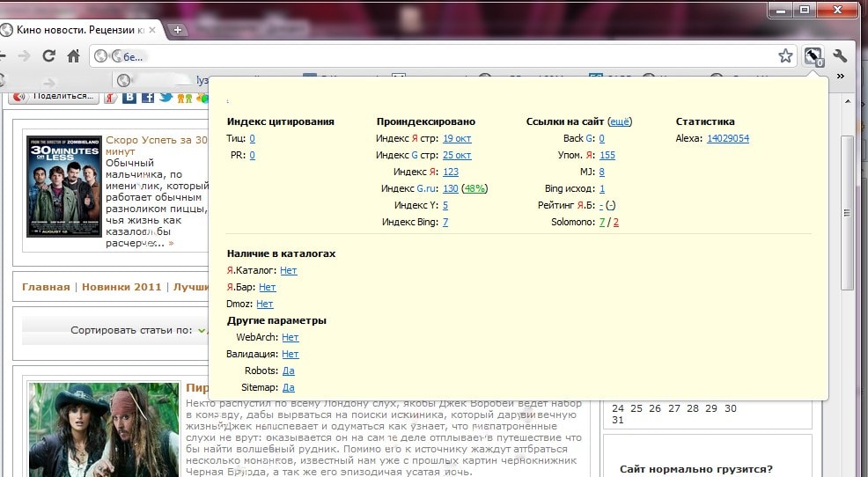Click the Home icon in the toolbar

point(74,55)
